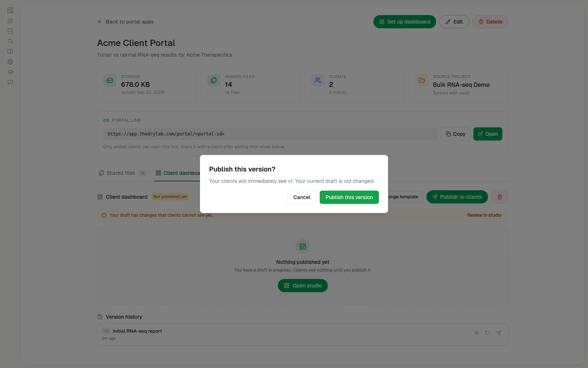Open the globe icon in sidebar
This screenshot has height=368, width=588.
(x=10, y=62)
